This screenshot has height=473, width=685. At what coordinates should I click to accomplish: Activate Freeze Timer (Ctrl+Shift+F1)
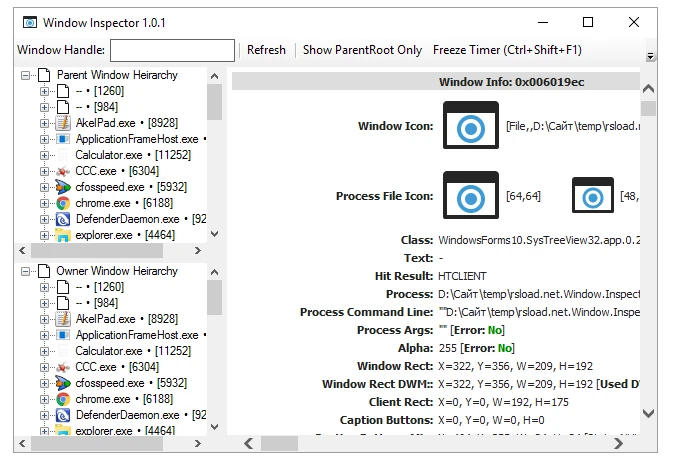pyautogui.click(x=506, y=50)
